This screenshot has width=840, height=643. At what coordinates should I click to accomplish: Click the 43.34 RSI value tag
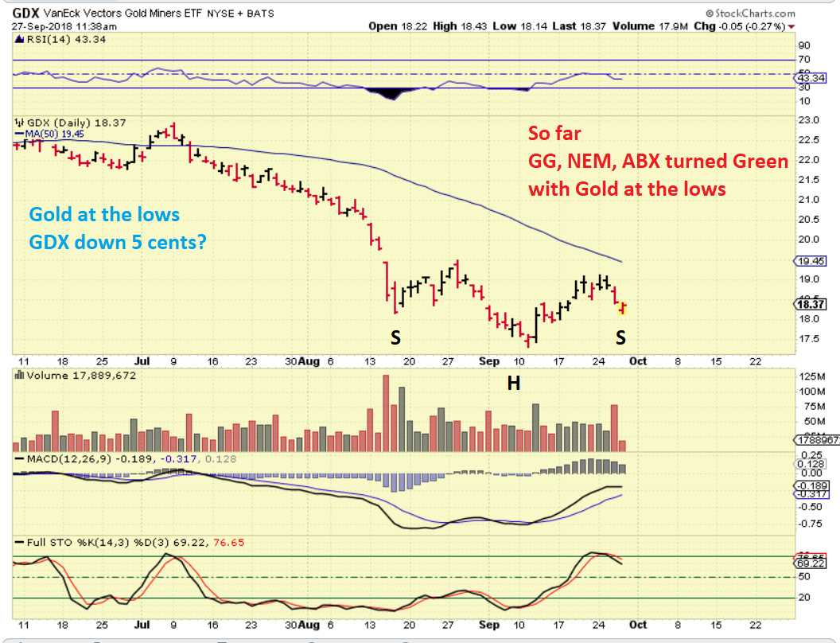(x=811, y=78)
